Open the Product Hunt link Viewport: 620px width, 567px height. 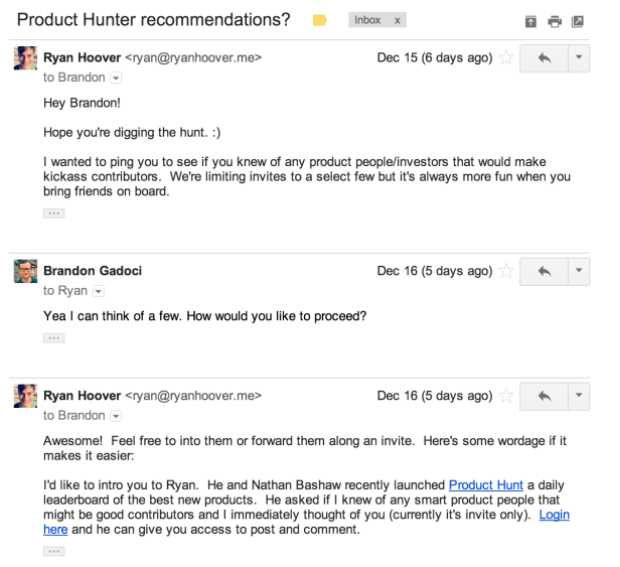click(x=486, y=485)
